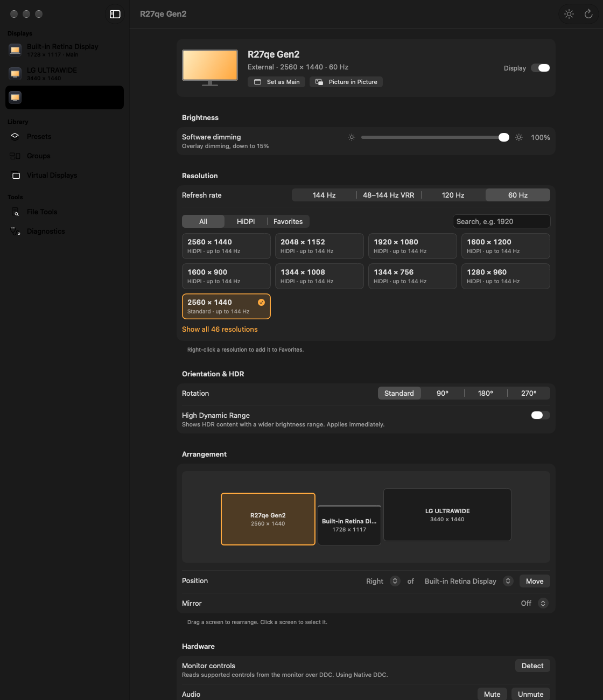Choose 1344 × 756 HiDPI resolution
Screen dimensions: 603x700
(x=412, y=276)
